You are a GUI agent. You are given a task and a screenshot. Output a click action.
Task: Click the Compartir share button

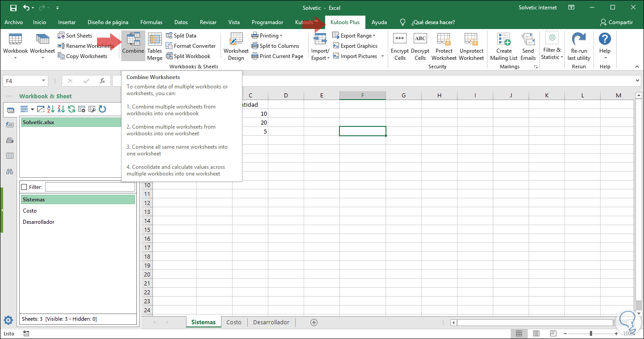pyautogui.click(x=616, y=22)
